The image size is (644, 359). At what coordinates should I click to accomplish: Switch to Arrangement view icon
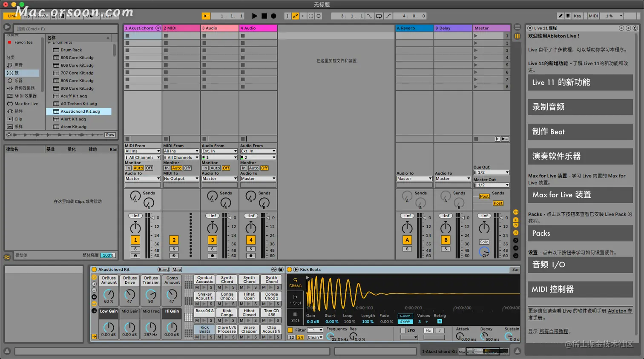[517, 27]
